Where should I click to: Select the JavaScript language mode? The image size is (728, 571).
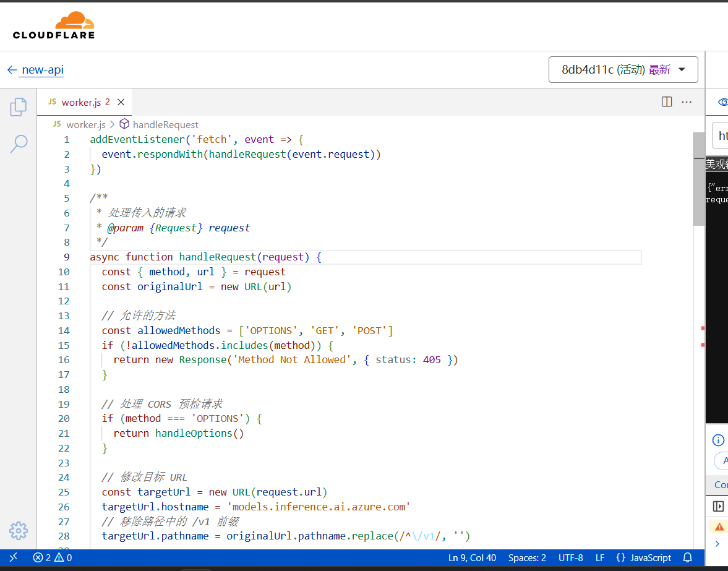[643, 557]
